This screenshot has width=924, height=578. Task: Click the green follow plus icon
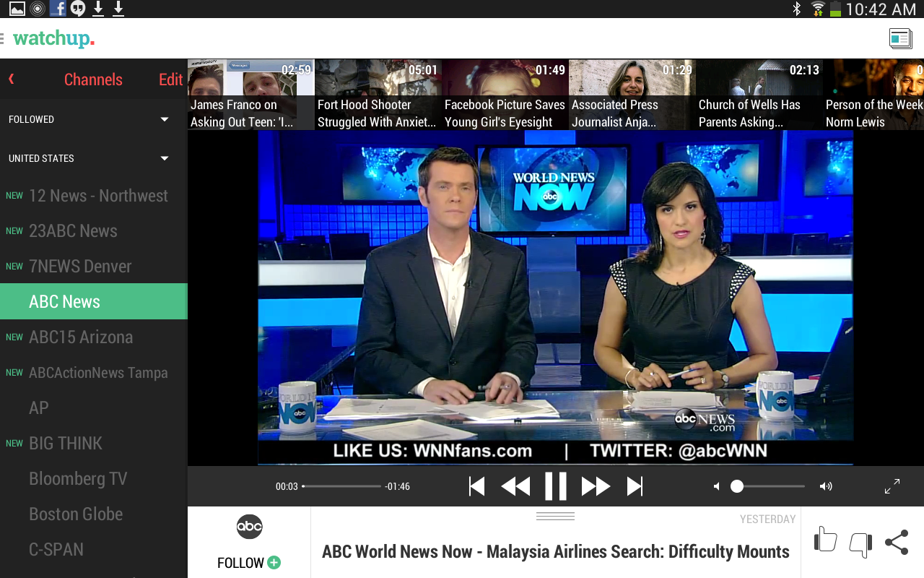click(x=274, y=562)
